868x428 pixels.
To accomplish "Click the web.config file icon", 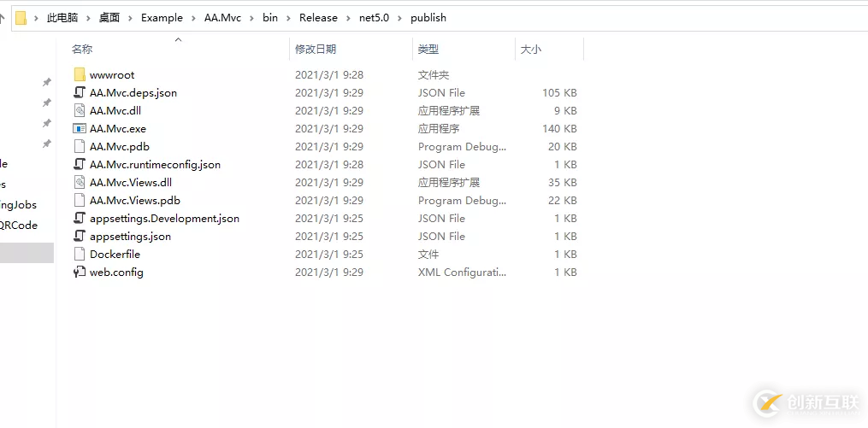I will [x=80, y=272].
